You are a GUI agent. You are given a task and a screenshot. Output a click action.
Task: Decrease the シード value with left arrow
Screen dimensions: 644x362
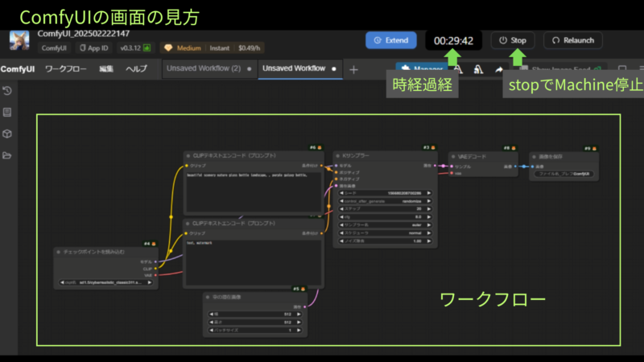click(x=341, y=193)
